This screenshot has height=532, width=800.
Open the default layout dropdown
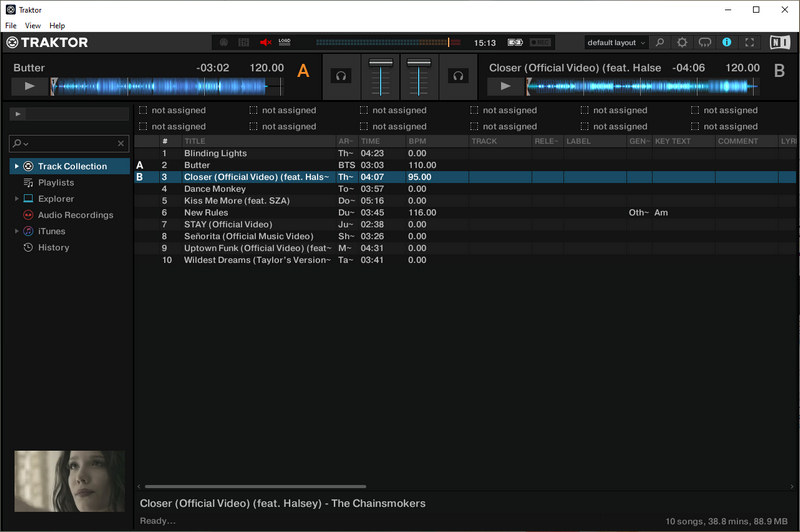[x=616, y=42]
